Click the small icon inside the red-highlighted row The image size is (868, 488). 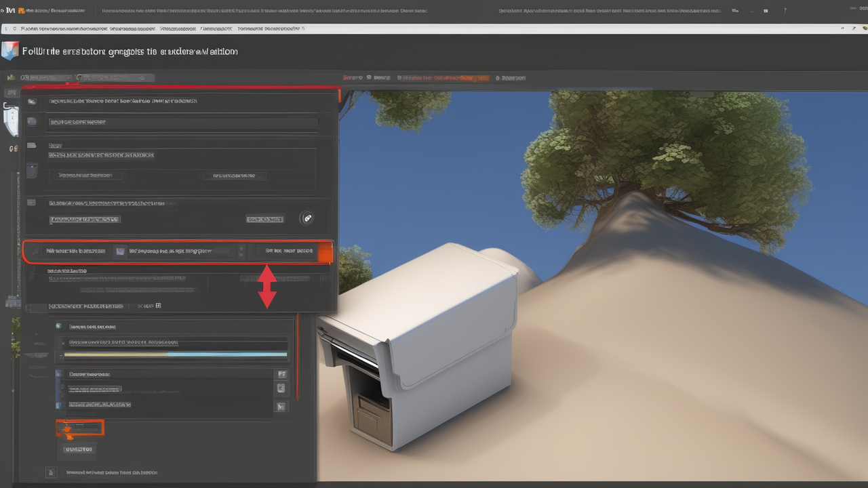tap(120, 251)
